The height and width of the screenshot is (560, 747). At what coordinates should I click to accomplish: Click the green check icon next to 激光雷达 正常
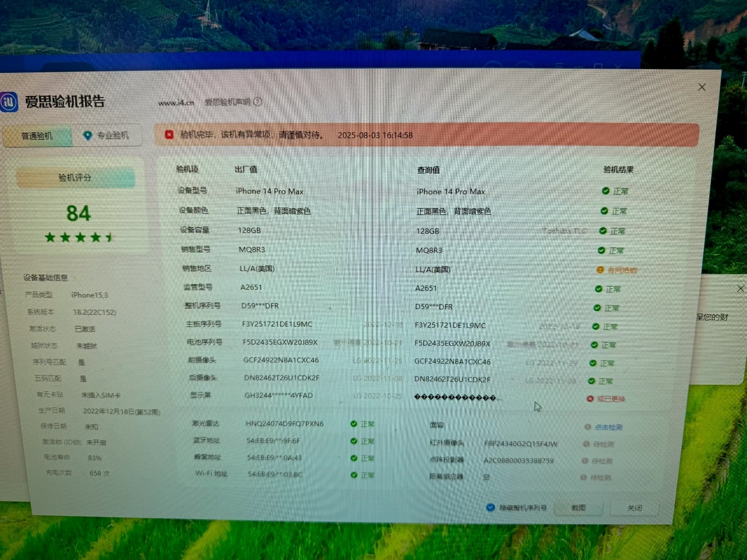(354, 424)
